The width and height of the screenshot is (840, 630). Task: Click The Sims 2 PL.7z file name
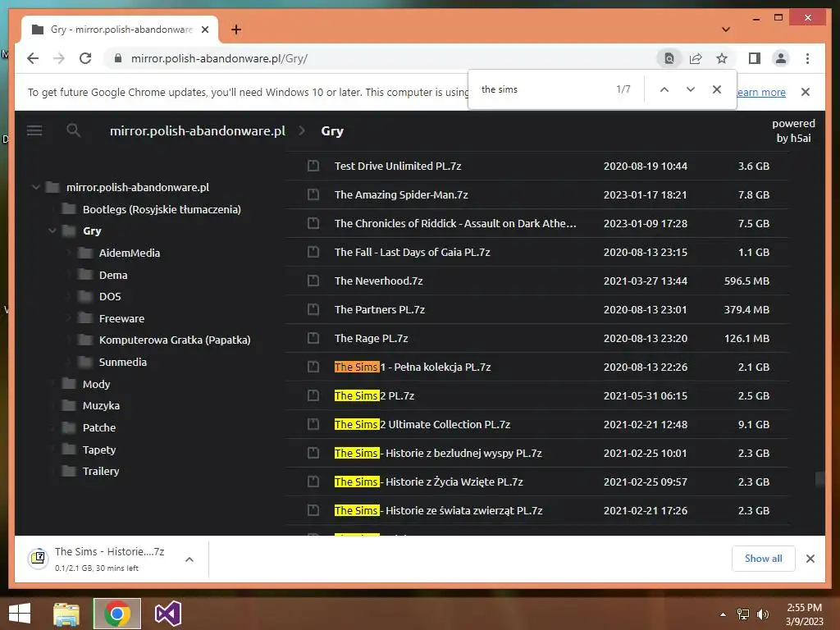coord(374,396)
